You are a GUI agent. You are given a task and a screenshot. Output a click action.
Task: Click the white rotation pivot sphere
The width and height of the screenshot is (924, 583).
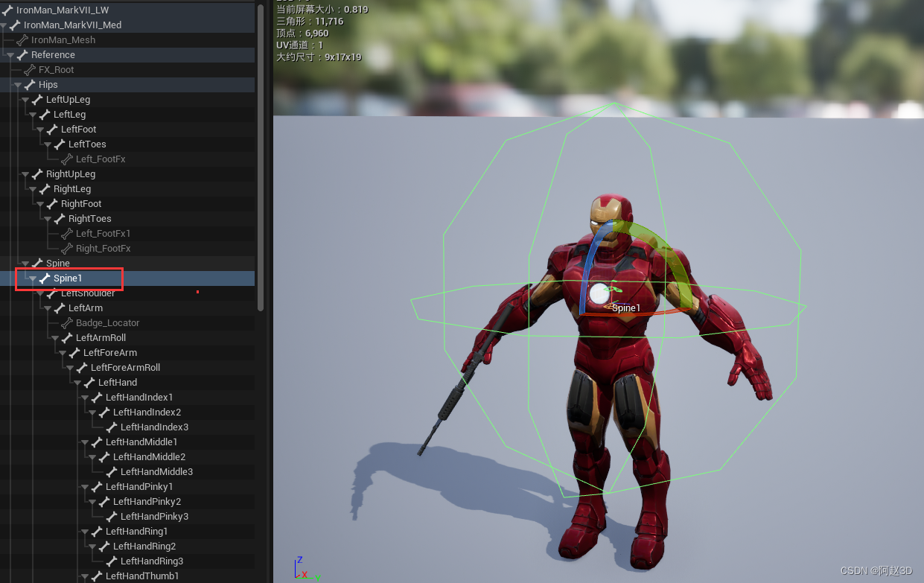598,294
